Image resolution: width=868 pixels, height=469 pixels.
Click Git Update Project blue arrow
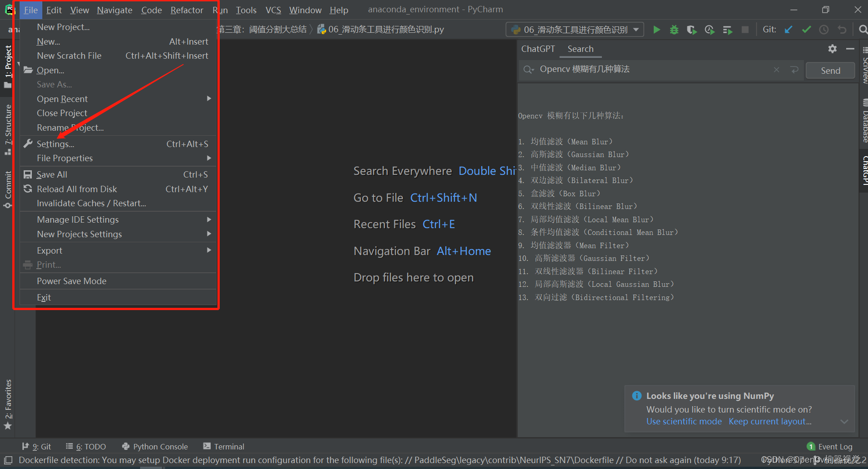point(788,30)
